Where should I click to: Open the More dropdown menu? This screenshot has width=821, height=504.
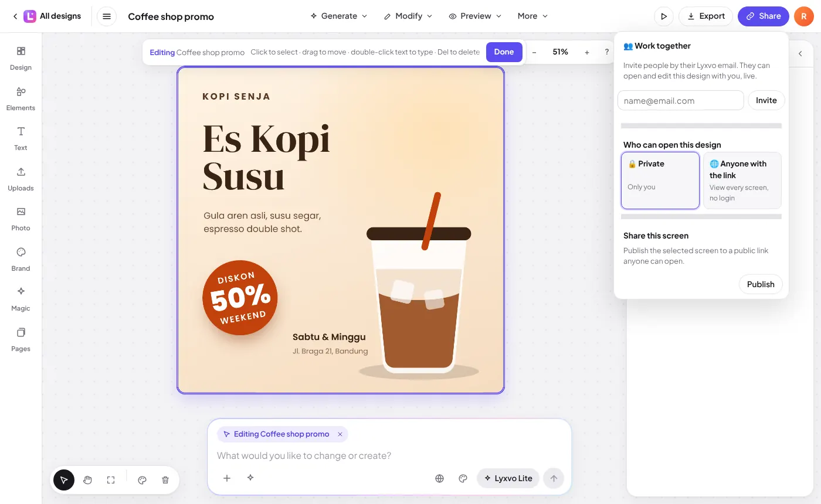(x=532, y=16)
